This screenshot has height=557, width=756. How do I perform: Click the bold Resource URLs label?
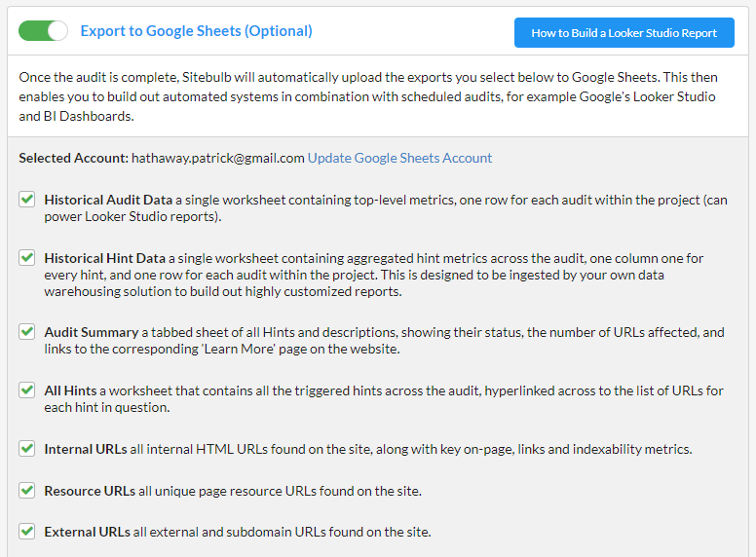90,491
